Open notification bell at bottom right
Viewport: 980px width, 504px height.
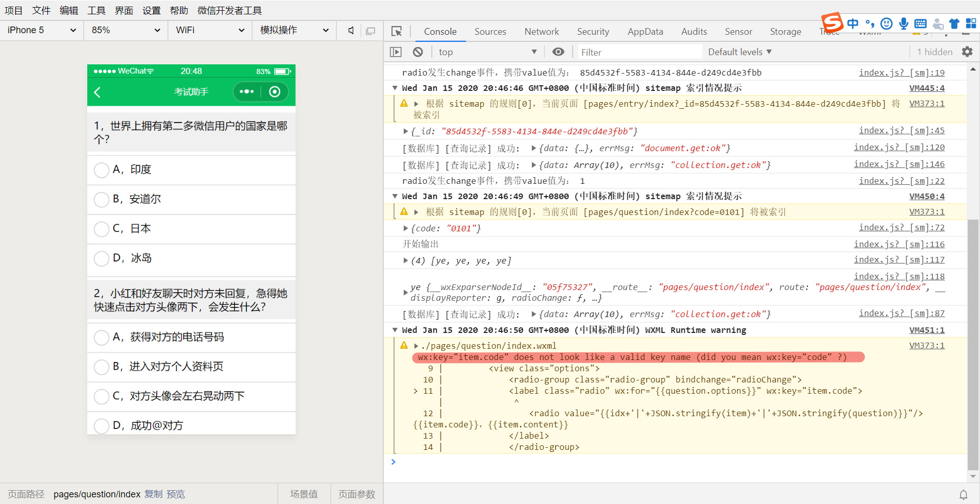pos(963,494)
